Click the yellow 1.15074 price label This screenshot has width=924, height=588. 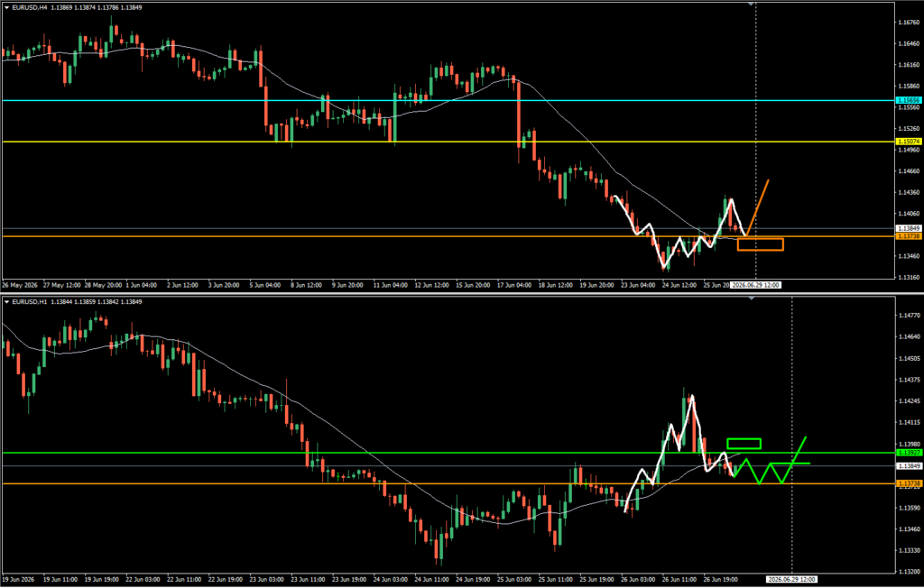tap(908, 142)
